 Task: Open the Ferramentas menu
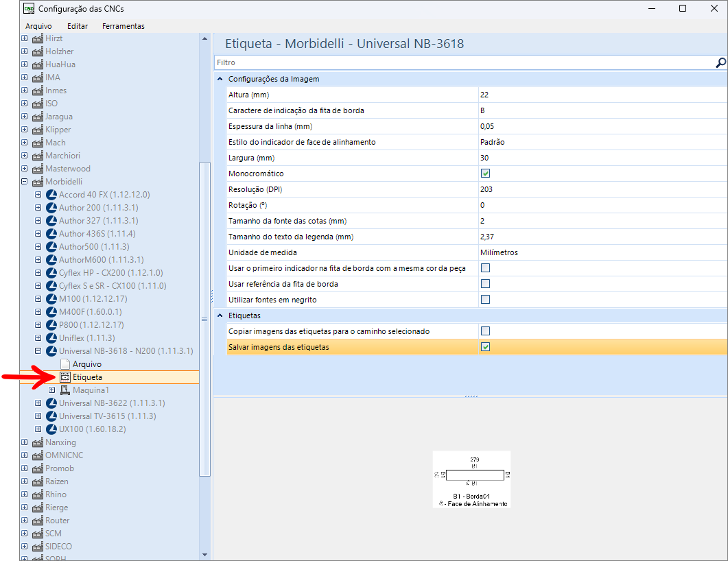[x=124, y=27]
